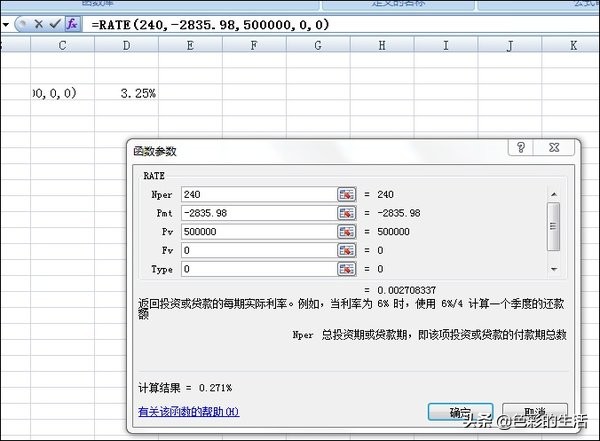Click the Fv range selector icon
The width and height of the screenshot is (600, 441).
click(346, 250)
